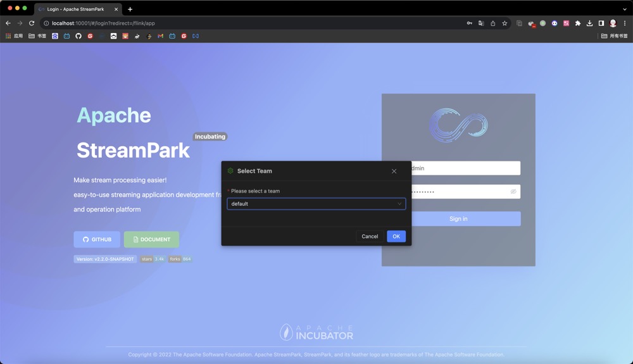Close Select Team dialog with X

point(394,171)
